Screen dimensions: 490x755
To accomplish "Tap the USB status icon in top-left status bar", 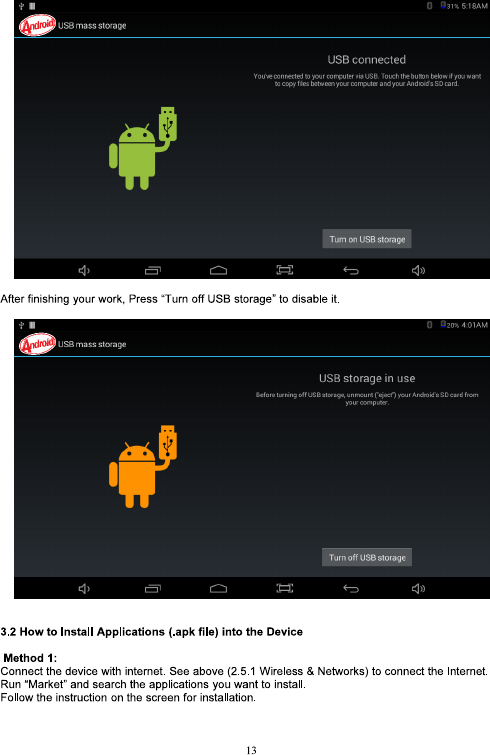I will 21,6.
